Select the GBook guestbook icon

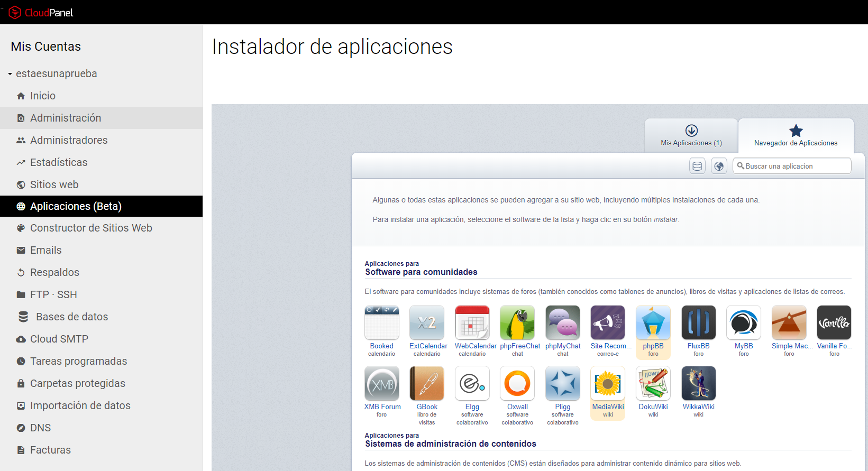(x=427, y=383)
